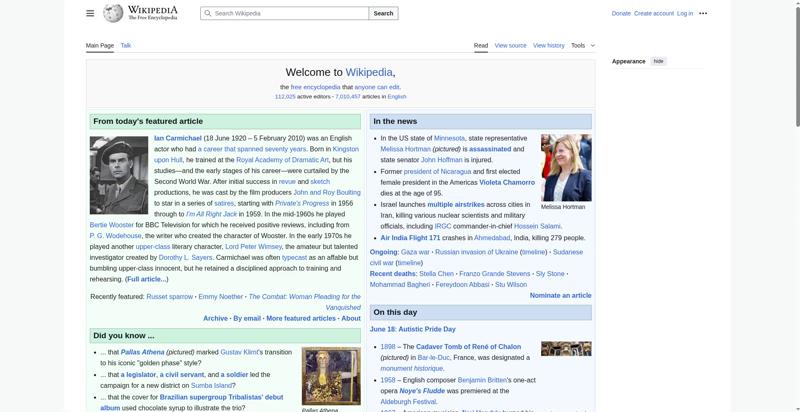
Task: Open the Dorothy L. Sayers link
Action: click(186, 258)
